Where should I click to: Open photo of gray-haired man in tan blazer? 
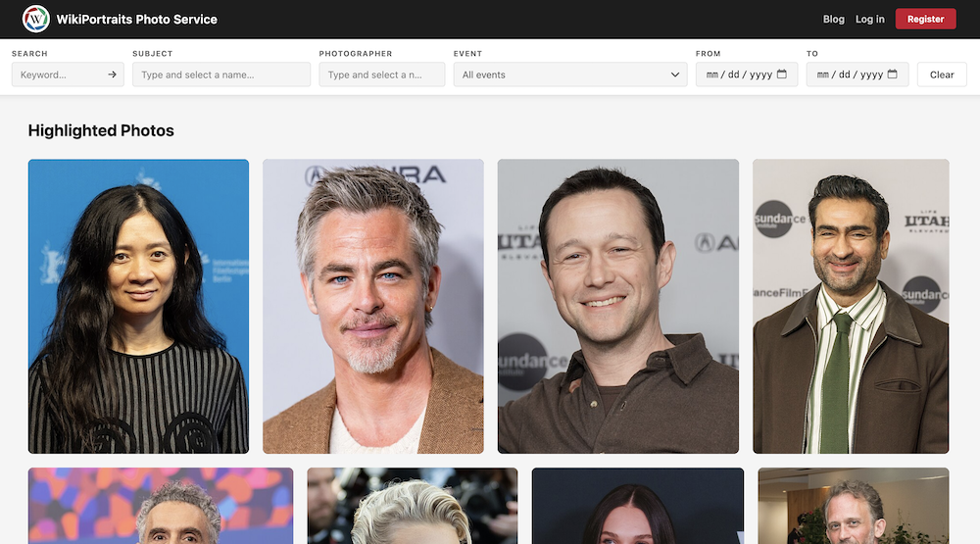373,307
